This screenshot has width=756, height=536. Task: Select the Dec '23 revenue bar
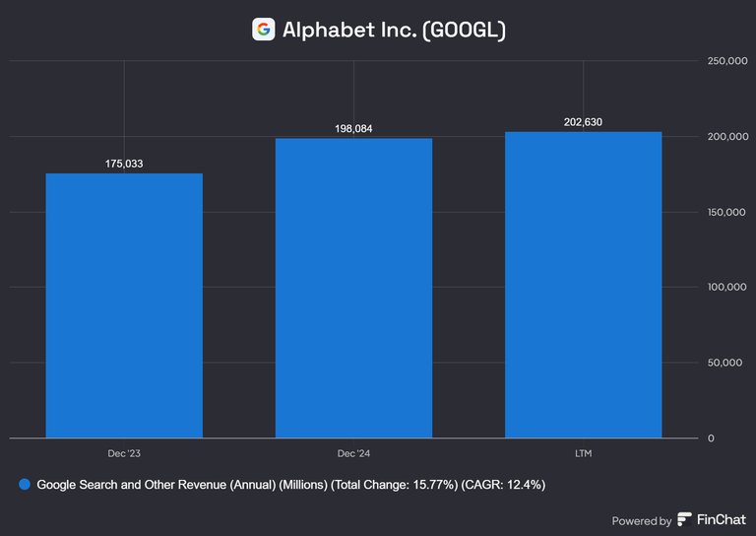click(124, 305)
